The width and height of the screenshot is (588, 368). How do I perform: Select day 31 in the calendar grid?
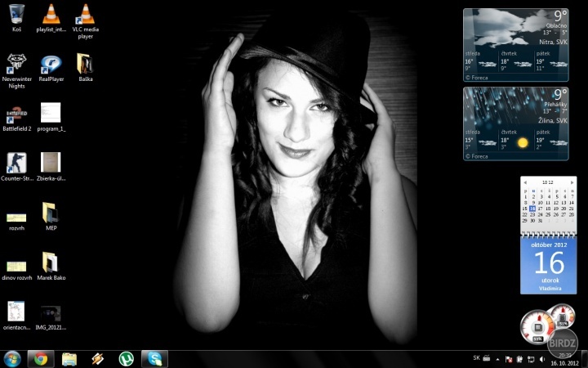[540, 221]
